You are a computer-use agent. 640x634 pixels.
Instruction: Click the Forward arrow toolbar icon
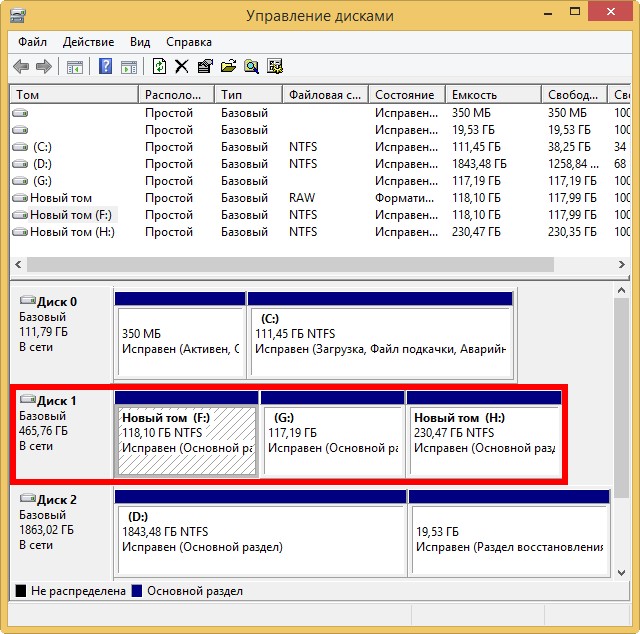[x=44, y=66]
